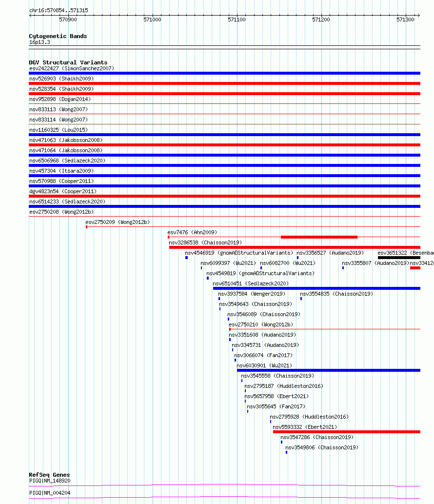Click nsv6030901 (Wu2021) label
The image size is (434, 504).
click(264, 366)
